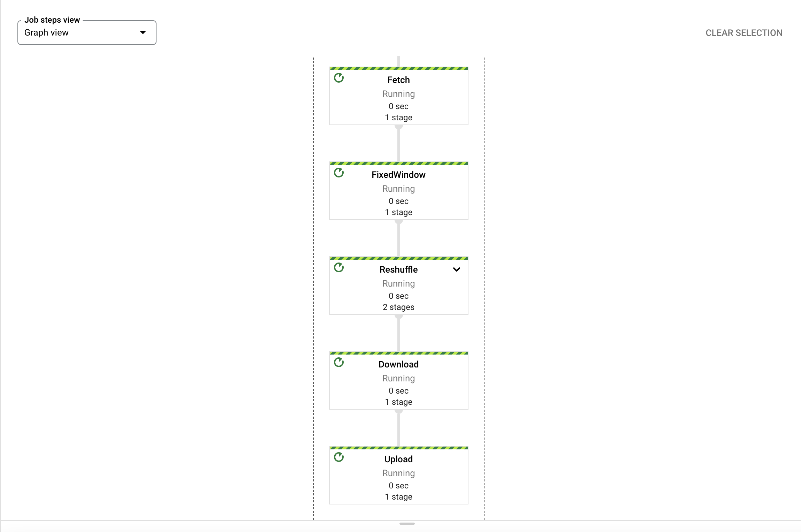The image size is (801, 532).
Task: Expand the Reshuffle composite step
Action: pyautogui.click(x=457, y=269)
